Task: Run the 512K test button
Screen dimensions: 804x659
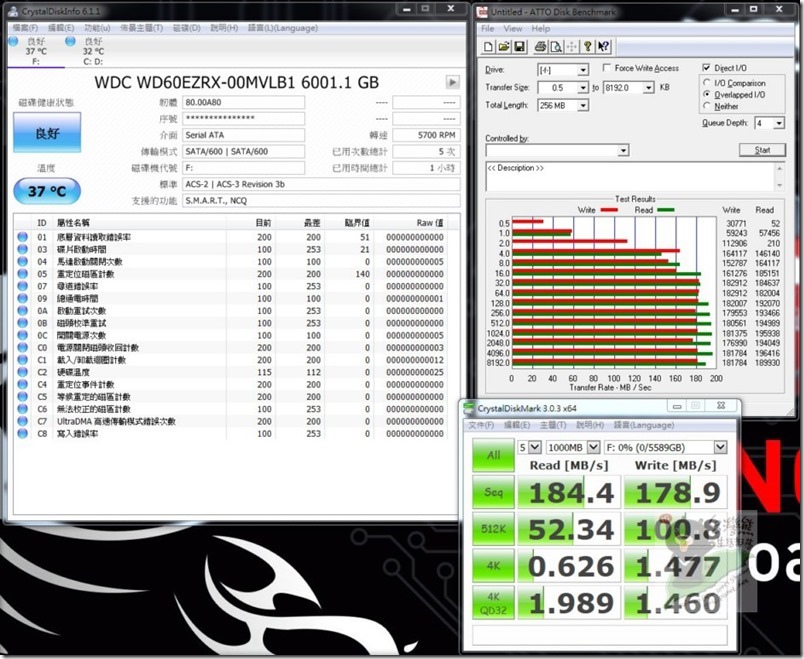Action: click(x=493, y=529)
